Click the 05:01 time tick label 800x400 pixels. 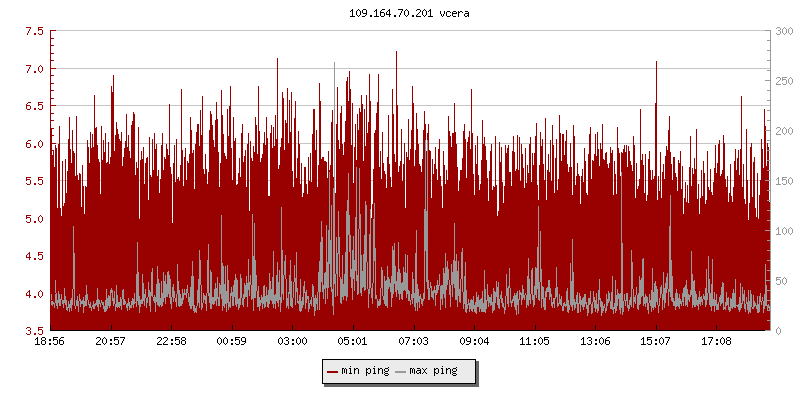pyautogui.click(x=353, y=341)
